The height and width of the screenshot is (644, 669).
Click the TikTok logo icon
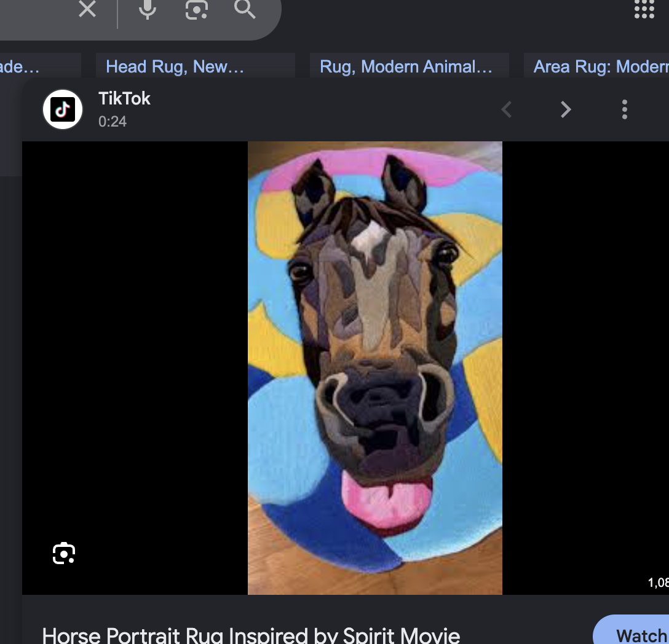click(x=63, y=109)
